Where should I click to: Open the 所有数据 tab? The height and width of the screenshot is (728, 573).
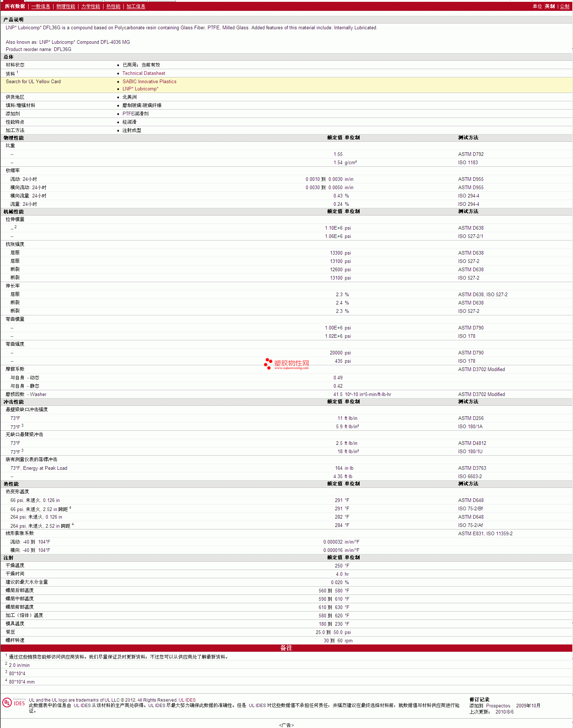15,7
